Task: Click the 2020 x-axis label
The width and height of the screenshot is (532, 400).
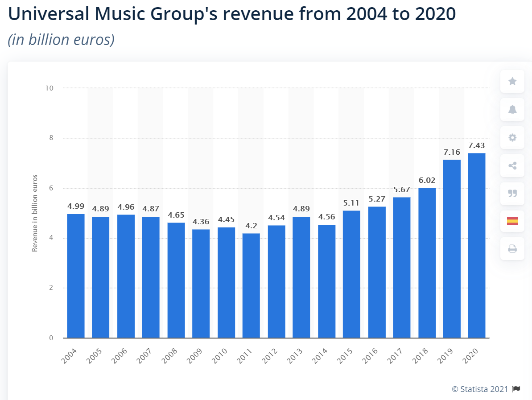Action: 470,356
